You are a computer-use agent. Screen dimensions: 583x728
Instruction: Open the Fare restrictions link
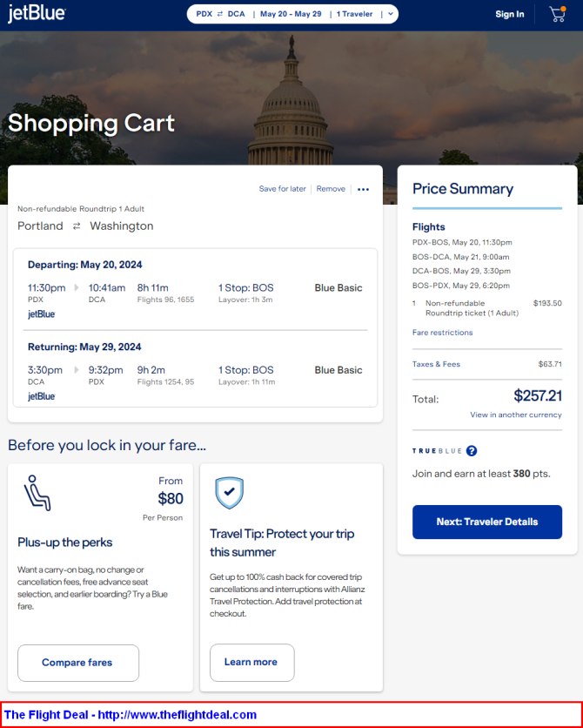442,333
